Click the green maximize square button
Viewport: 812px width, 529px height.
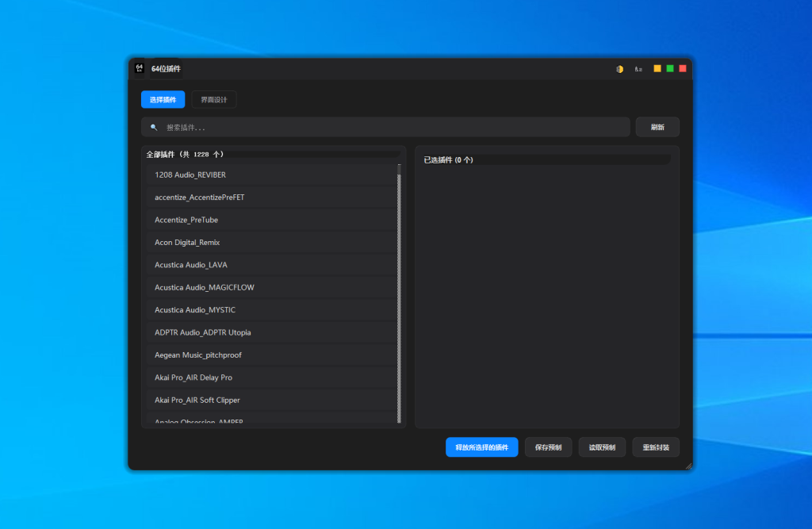(669, 68)
